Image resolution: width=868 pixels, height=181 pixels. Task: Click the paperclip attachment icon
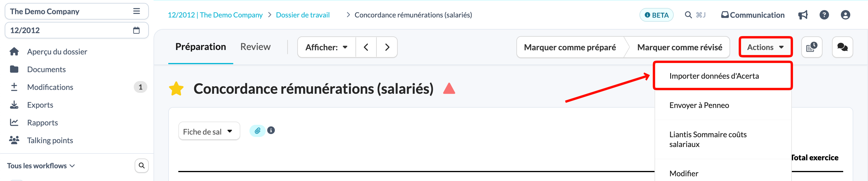[257, 131]
